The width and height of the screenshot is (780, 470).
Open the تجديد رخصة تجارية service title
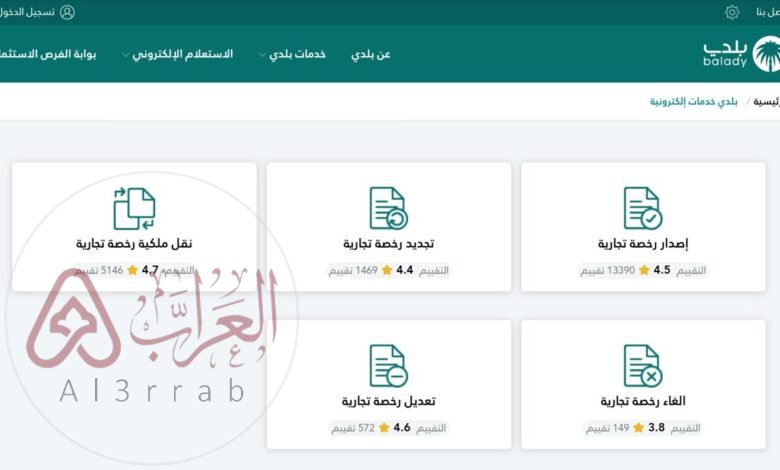(389, 244)
